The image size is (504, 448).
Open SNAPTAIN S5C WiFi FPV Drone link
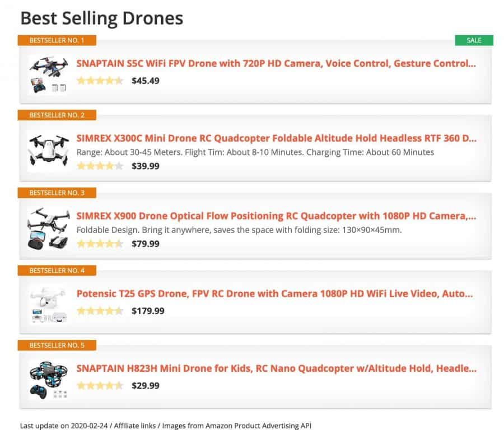point(276,63)
